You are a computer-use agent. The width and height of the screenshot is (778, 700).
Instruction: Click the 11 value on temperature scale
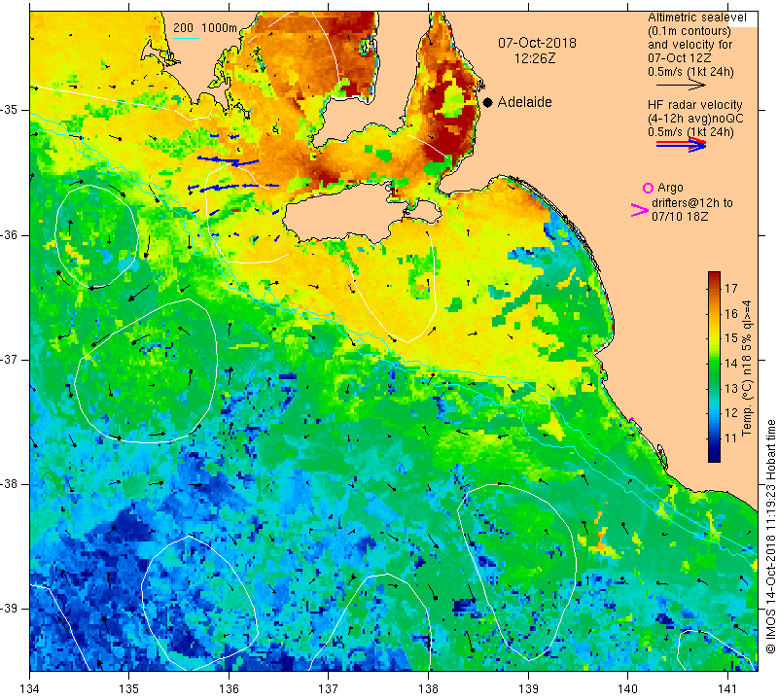click(731, 438)
